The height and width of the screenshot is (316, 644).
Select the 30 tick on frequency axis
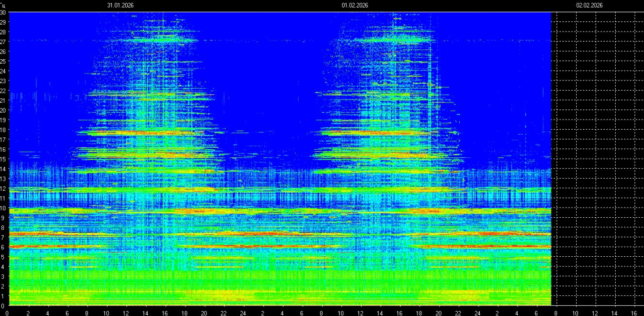(x=3, y=13)
